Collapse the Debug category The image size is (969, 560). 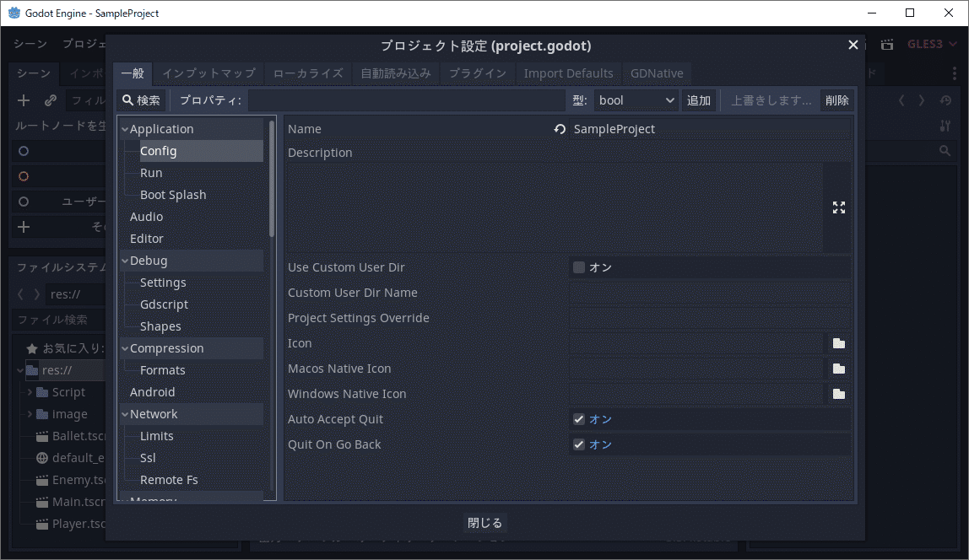point(125,261)
